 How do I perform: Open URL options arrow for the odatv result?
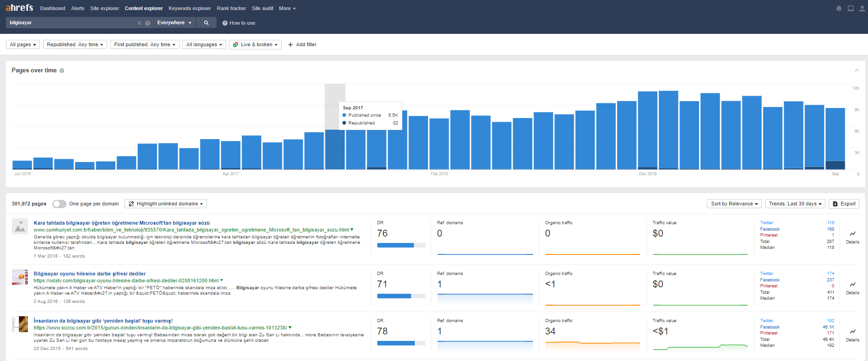point(222,280)
